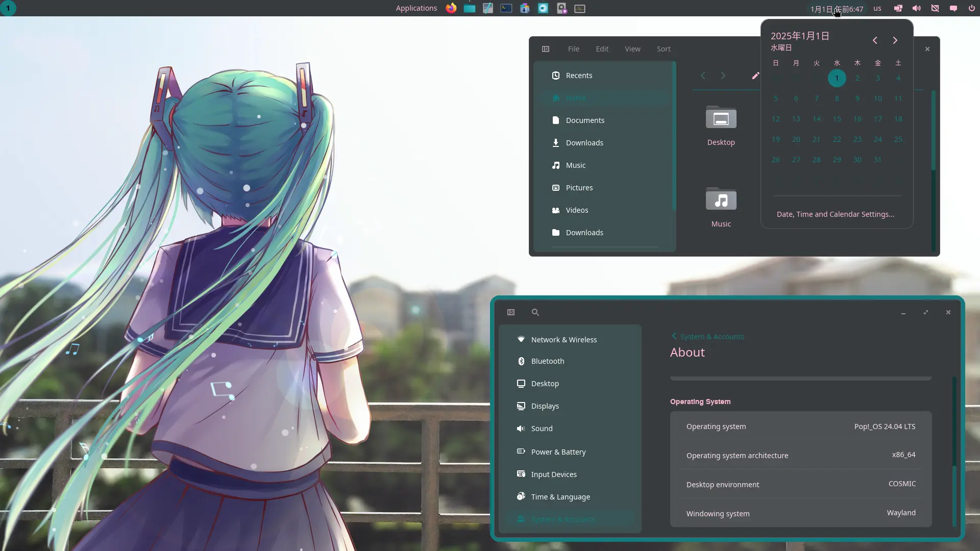Open Music in file manager sidebar

pos(605,165)
